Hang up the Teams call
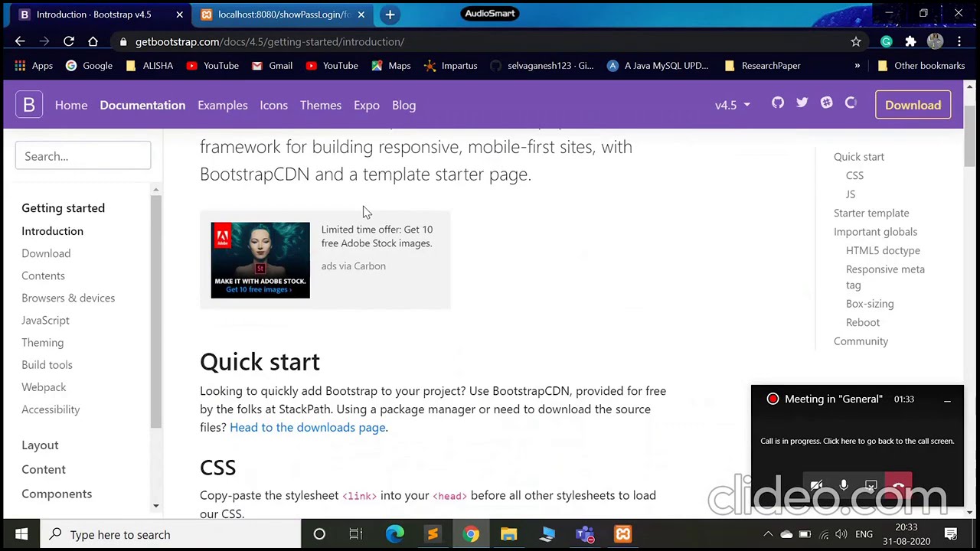 898,485
